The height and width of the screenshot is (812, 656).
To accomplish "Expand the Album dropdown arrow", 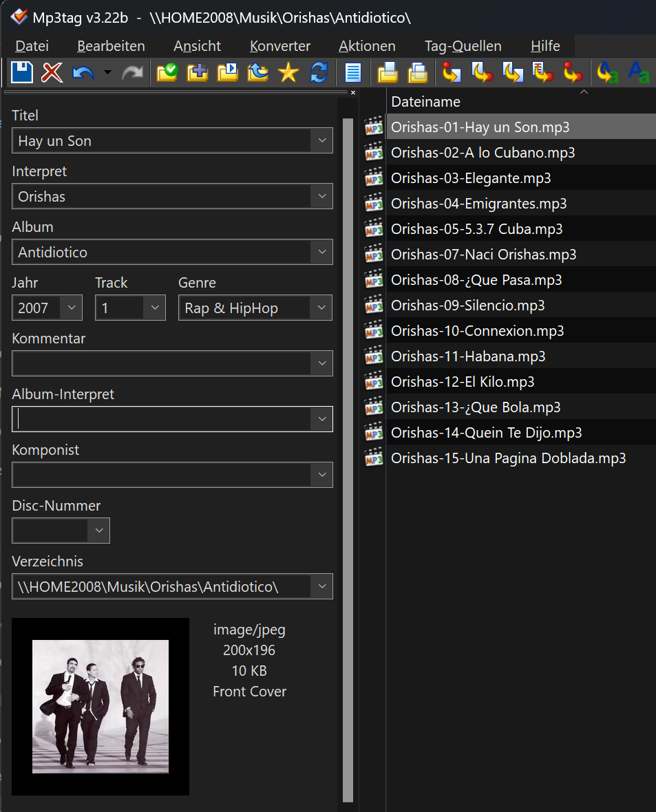I will (321, 252).
